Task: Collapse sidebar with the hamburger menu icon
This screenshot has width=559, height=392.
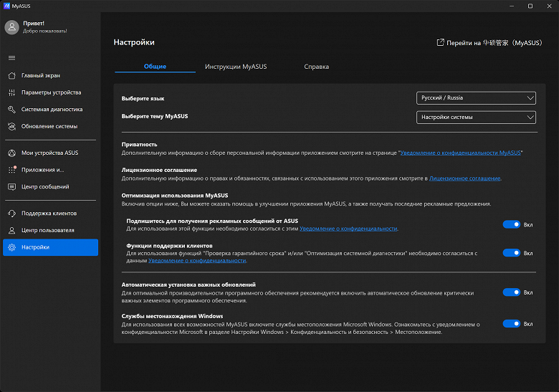Action: [x=11, y=57]
